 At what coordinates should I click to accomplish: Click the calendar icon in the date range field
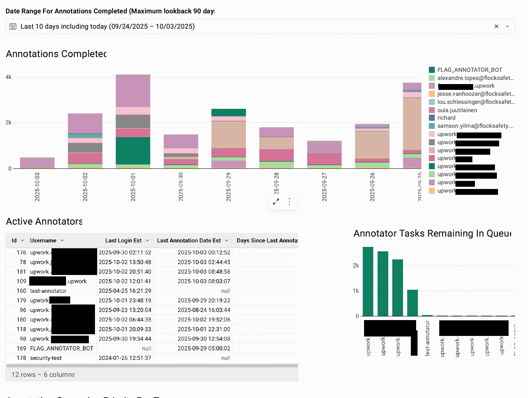(x=13, y=26)
